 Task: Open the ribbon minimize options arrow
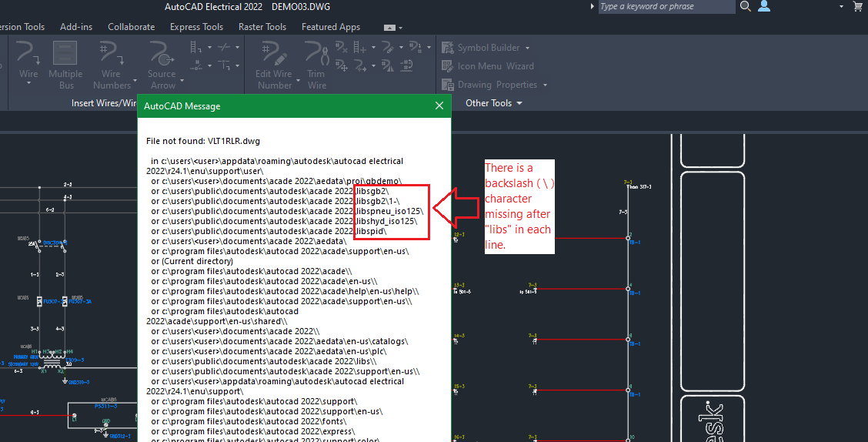pos(400,28)
